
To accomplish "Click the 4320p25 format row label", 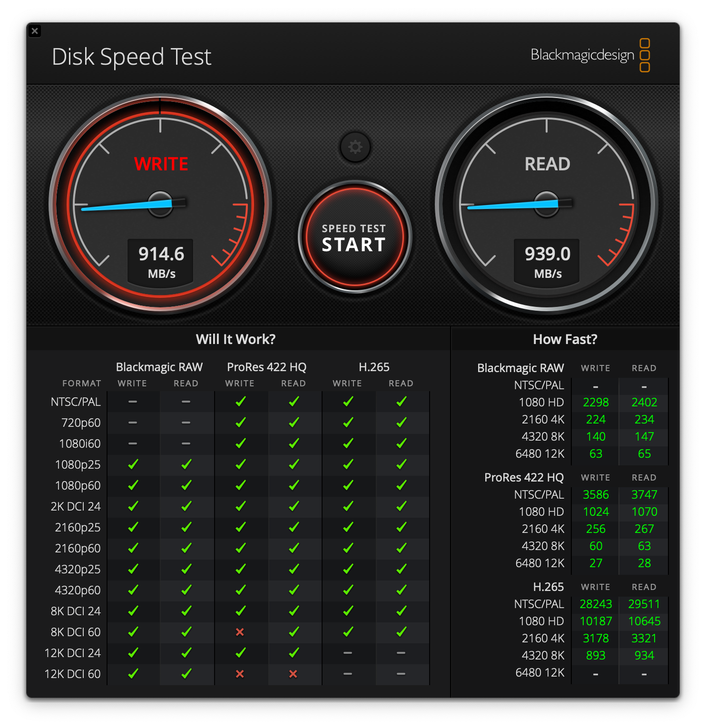I will tap(78, 570).
